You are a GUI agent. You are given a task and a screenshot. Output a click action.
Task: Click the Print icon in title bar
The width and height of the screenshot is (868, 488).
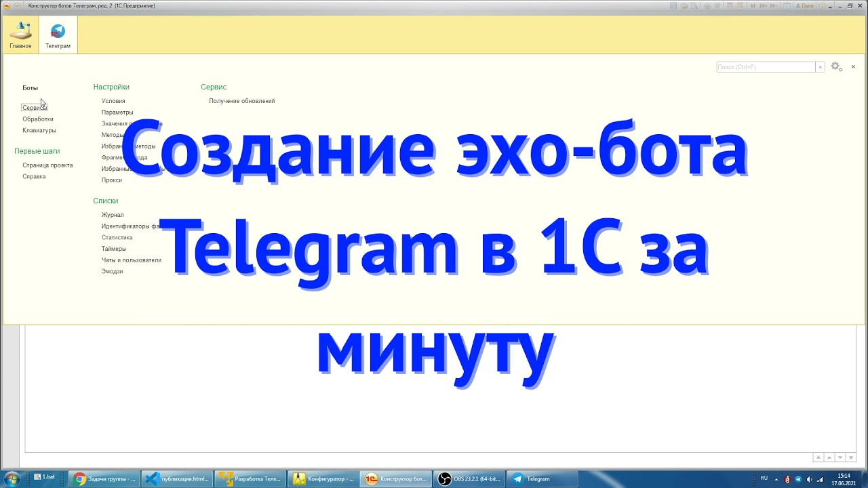[x=684, y=5]
